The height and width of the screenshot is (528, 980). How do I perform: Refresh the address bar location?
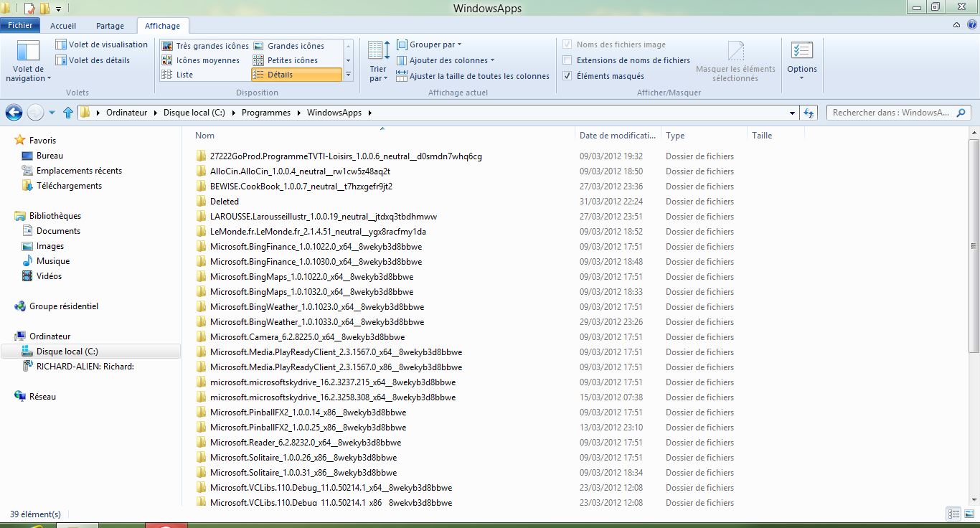click(x=809, y=113)
